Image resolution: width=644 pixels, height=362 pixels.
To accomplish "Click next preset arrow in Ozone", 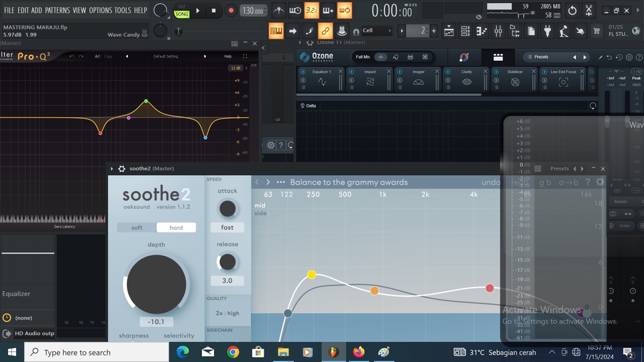I will (585, 58).
